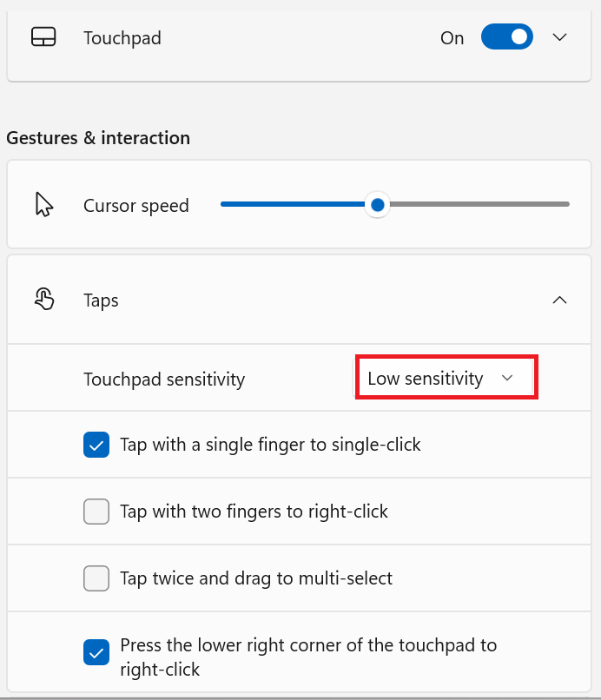Click the gray unfilled part of Cursor speed slider

click(x=478, y=205)
